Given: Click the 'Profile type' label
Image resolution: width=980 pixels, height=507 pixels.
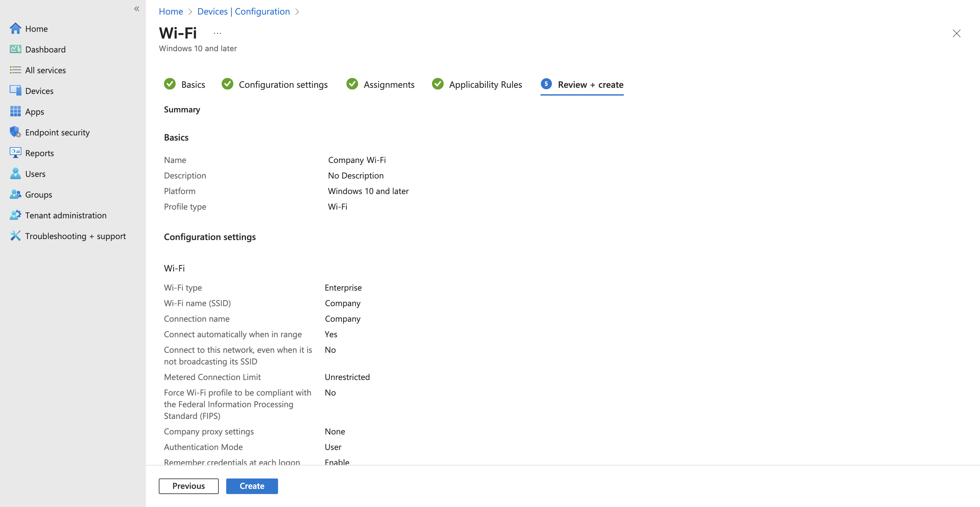Looking at the screenshot, I should (x=185, y=207).
